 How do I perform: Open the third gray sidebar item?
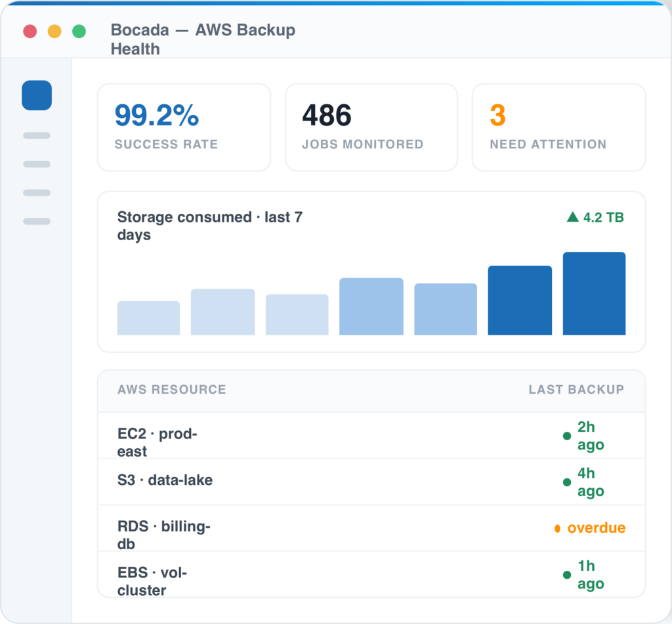(37, 193)
